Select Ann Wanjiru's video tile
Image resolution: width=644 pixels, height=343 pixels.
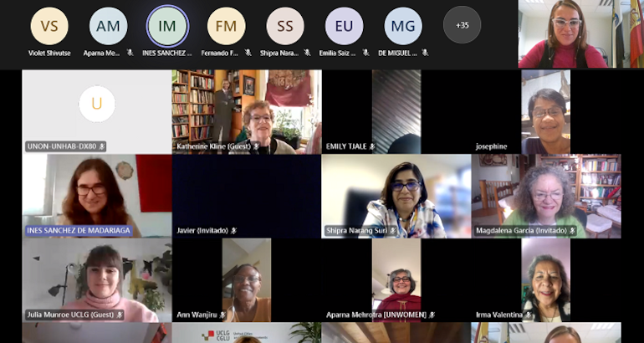tap(246, 279)
